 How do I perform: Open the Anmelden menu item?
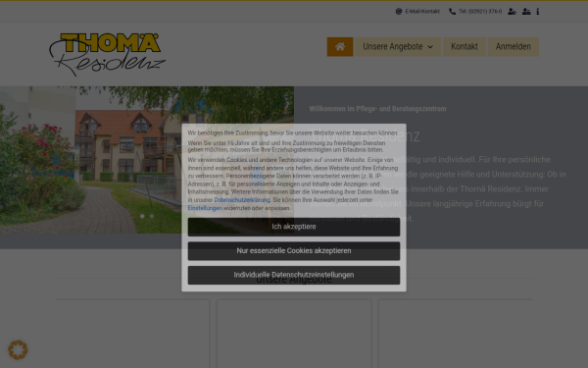pos(513,46)
